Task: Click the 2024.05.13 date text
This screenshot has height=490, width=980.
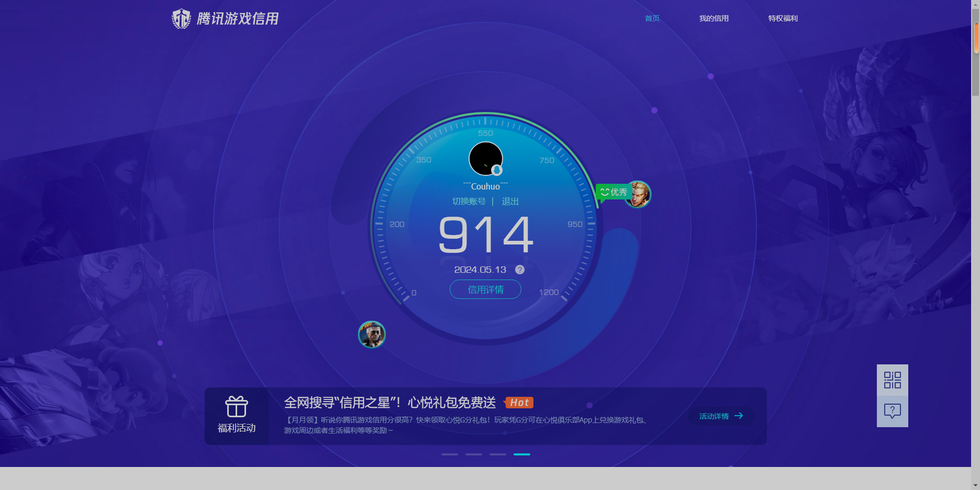Action: [x=480, y=270]
